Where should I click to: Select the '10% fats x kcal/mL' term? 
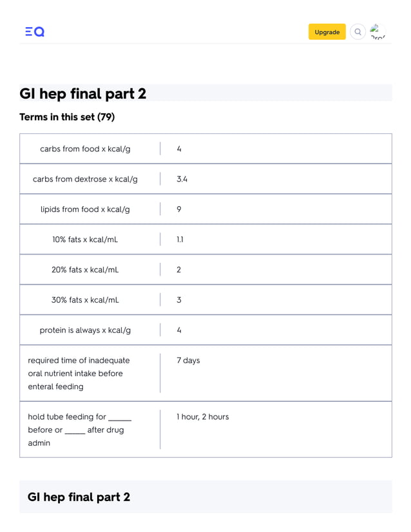(x=85, y=240)
